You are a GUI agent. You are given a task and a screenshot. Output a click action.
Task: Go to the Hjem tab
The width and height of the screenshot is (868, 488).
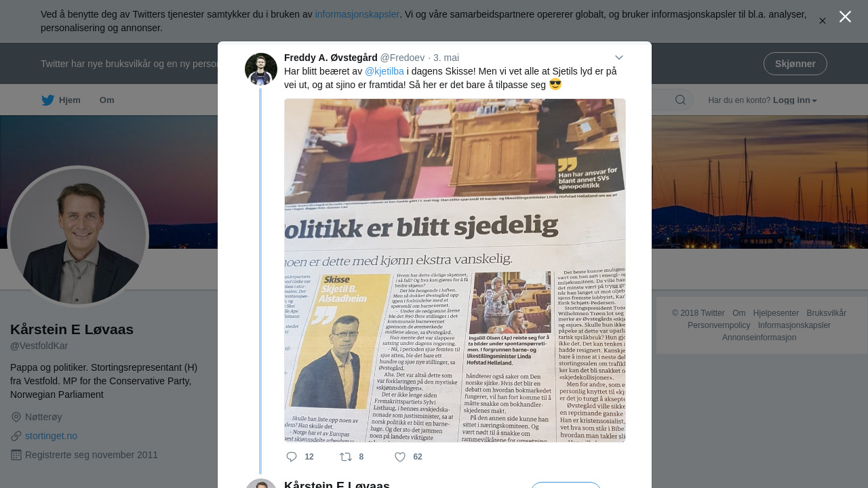point(61,100)
